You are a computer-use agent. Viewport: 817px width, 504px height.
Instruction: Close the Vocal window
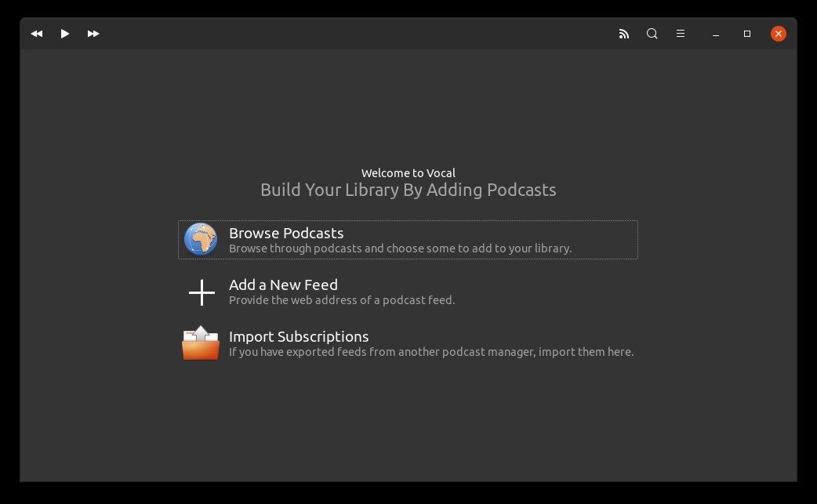(x=779, y=34)
